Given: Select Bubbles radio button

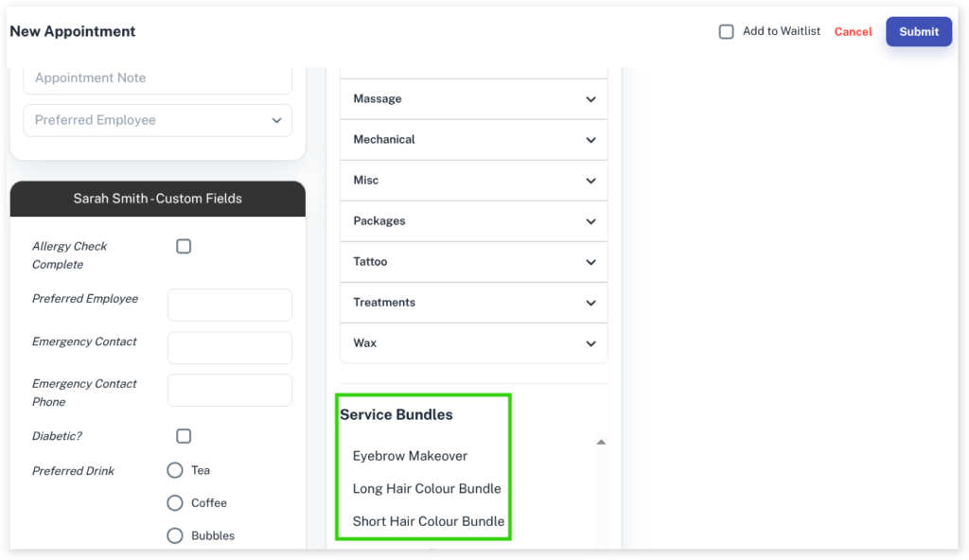Looking at the screenshot, I should pyautogui.click(x=175, y=535).
